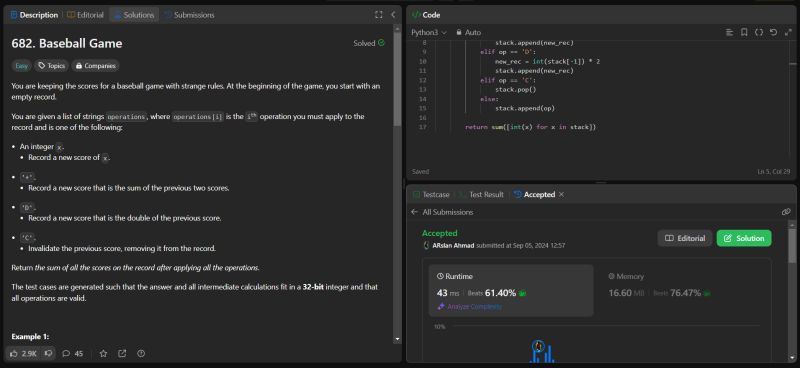This screenshot has width=800, height=368.
Task: Switch to the Editorial tab
Action: [85, 15]
